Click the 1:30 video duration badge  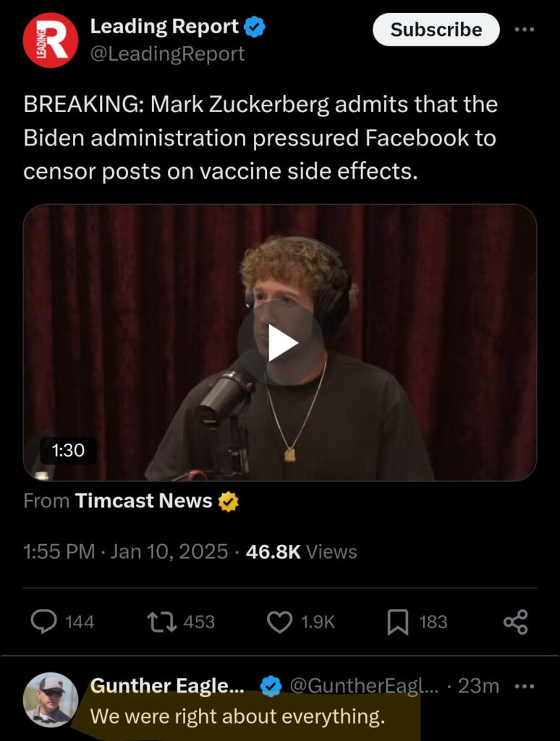point(68,451)
